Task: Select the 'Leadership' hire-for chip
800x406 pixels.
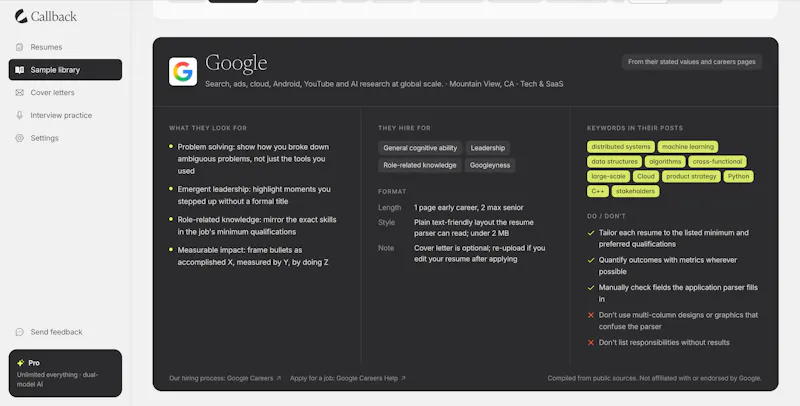Action: tap(488, 148)
